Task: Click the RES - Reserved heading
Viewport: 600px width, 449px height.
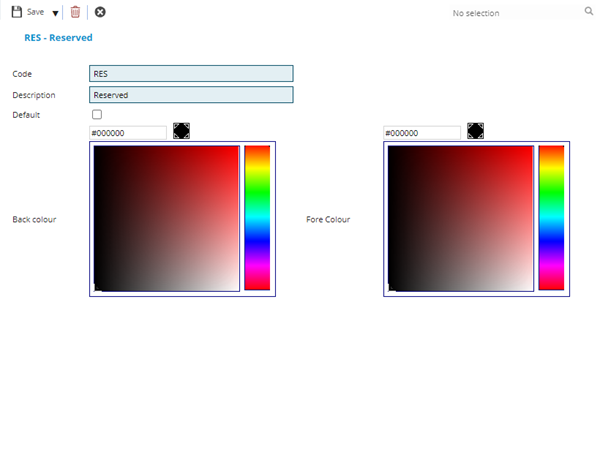Action: click(58, 37)
